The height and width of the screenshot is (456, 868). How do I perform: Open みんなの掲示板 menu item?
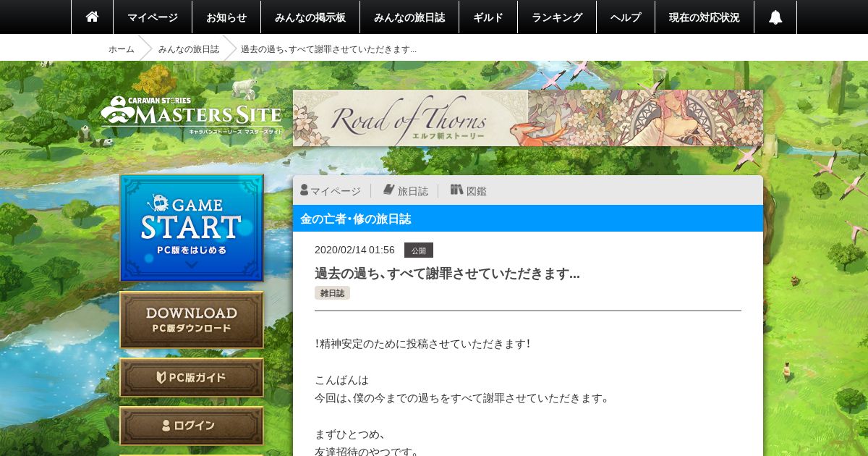coord(310,17)
